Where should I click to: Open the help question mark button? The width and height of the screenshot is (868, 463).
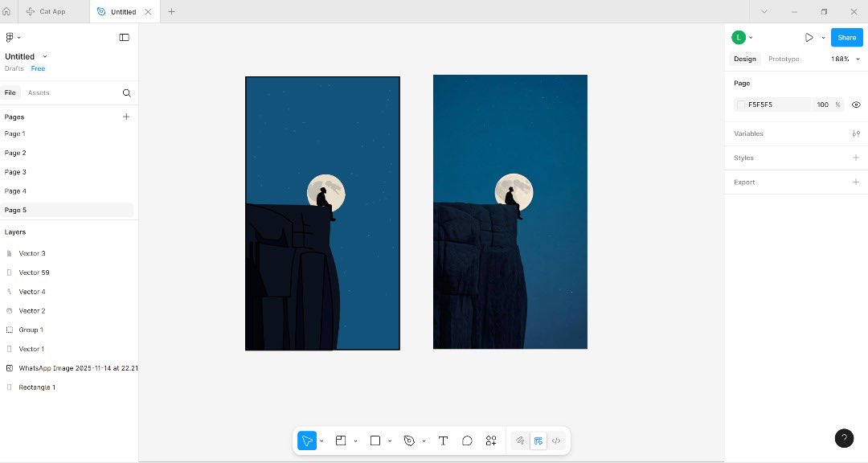[844, 438]
